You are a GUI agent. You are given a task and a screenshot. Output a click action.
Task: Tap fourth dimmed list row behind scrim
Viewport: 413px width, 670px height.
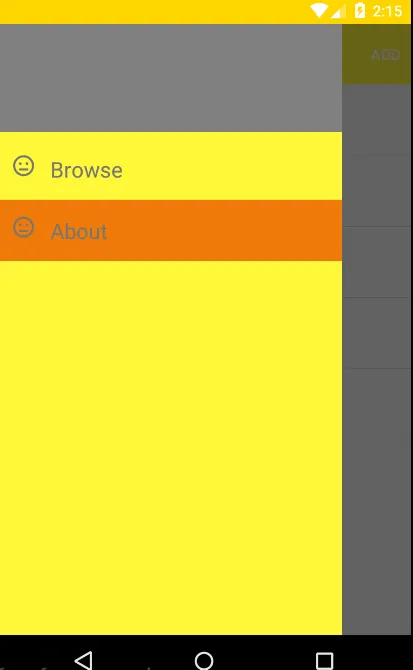tap(376, 333)
